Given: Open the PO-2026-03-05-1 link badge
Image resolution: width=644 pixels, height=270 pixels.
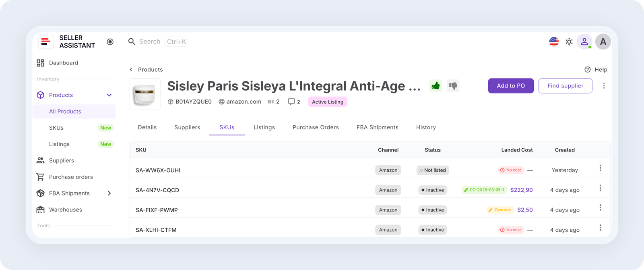Looking at the screenshot, I should [484, 190].
